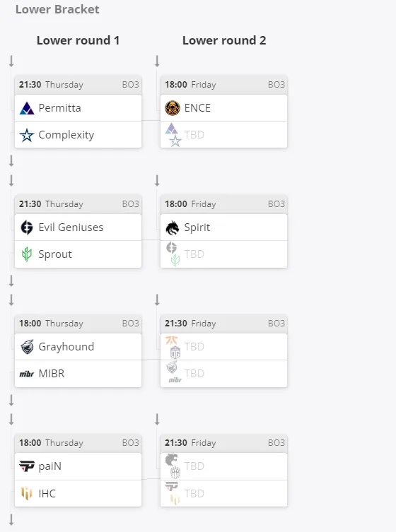The height and width of the screenshot is (532, 396).
Task: Click the Complexity star logo
Action: click(27, 135)
